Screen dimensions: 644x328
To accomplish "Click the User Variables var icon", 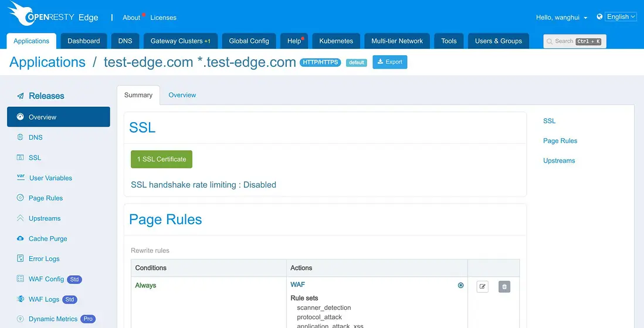I will pos(21,177).
